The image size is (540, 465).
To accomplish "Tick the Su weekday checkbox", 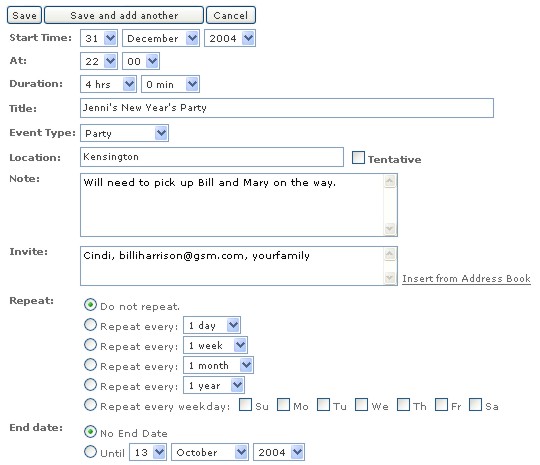I will point(245,405).
